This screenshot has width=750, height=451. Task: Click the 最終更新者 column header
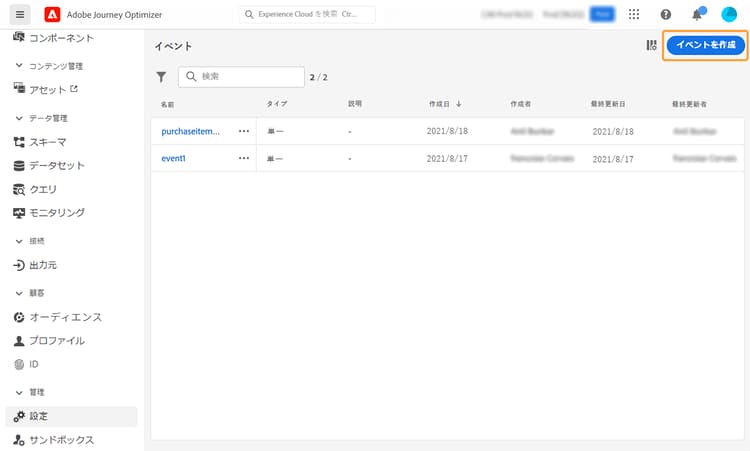pyautogui.click(x=689, y=104)
